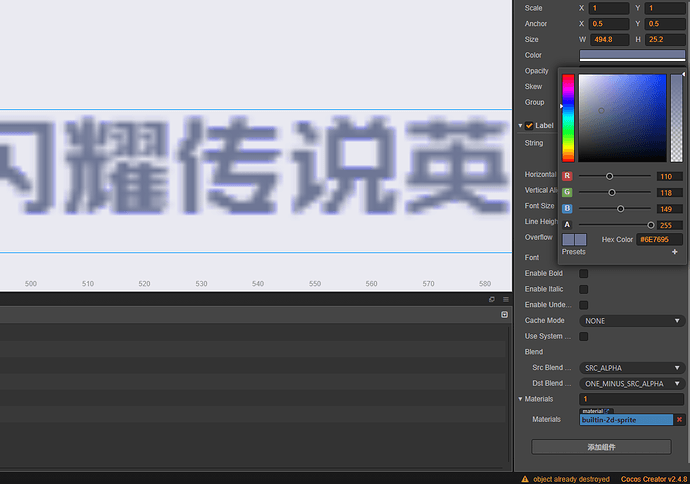The height and width of the screenshot is (484, 690).
Task: Adjust the G green slider
Action: 615,192
